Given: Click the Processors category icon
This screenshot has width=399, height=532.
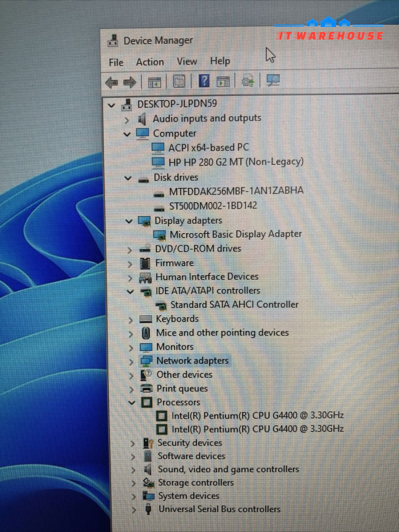Looking at the screenshot, I should point(147,402).
